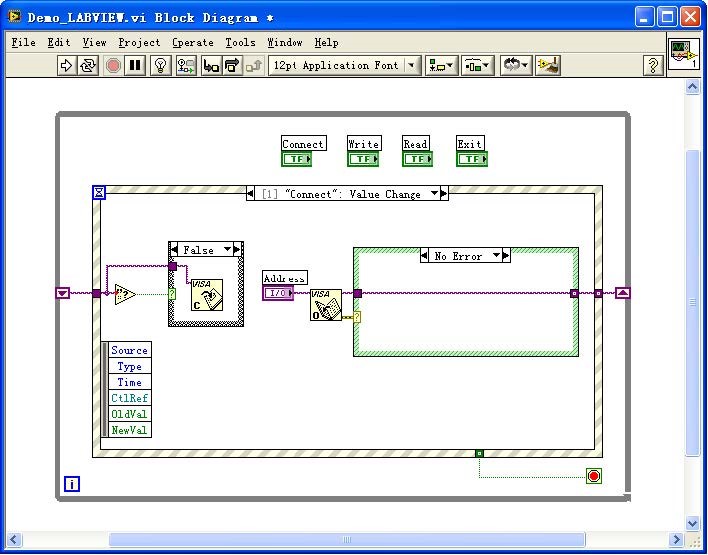
Task: Click the loop stop condition terminal
Action: (x=594, y=476)
